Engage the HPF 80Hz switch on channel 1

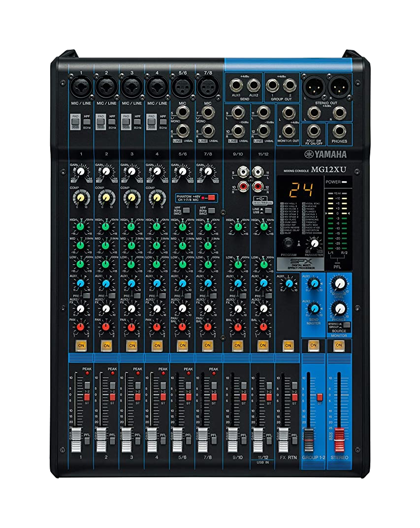tap(87, 122)
